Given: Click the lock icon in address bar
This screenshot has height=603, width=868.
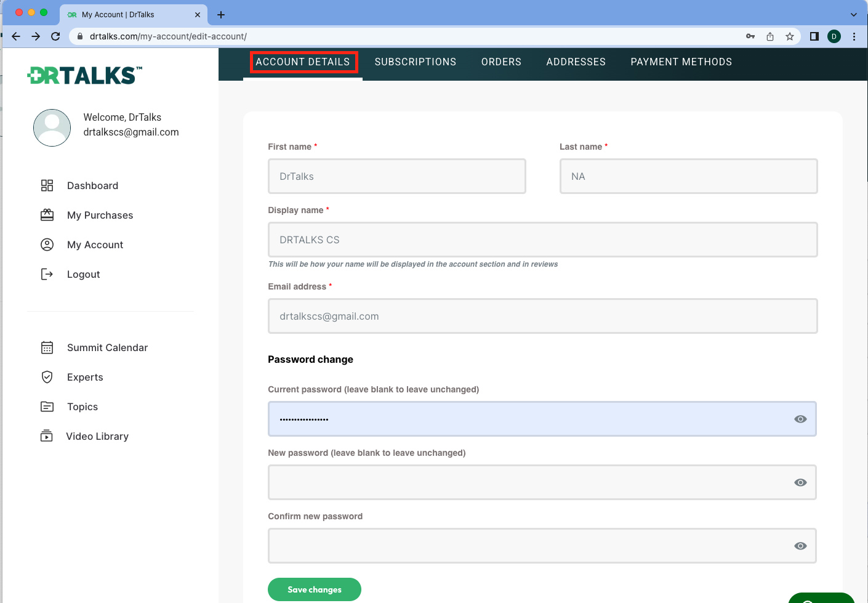Looking at the screenshot, I should [x=80, y=36].
